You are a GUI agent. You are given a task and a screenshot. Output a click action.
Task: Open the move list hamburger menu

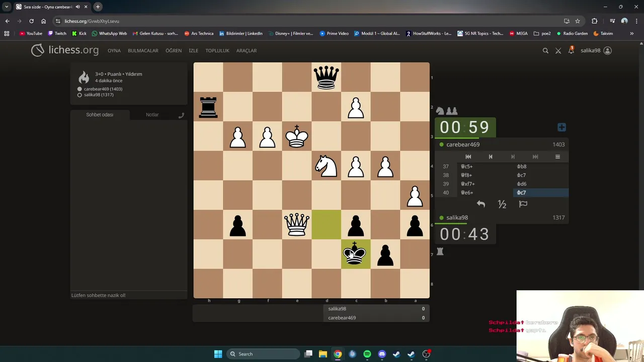tap(557, 157)
